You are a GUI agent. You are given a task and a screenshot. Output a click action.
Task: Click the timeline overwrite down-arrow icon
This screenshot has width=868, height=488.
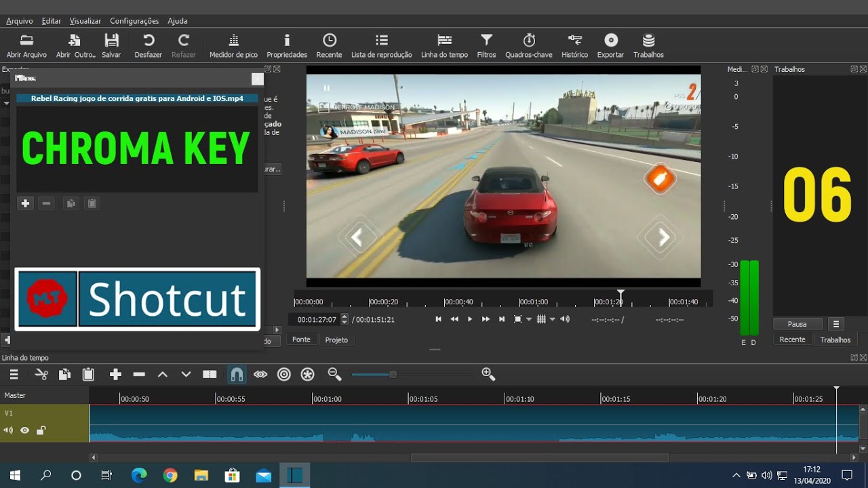pos(186,374)
